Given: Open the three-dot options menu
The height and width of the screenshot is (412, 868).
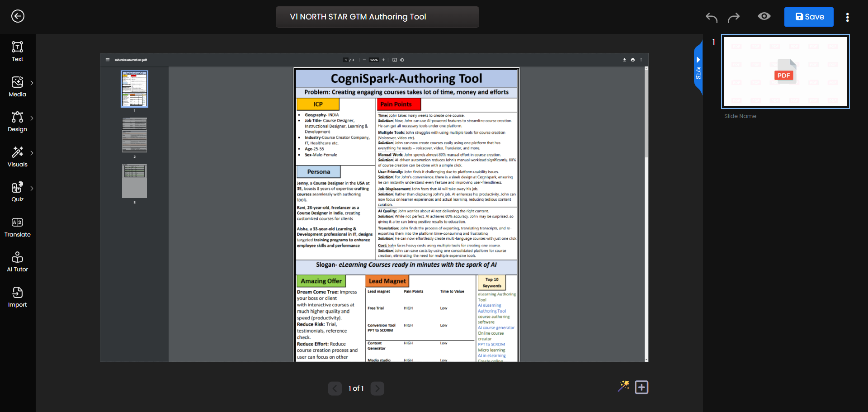Looking at the screenshot, I should coord(847,17).
